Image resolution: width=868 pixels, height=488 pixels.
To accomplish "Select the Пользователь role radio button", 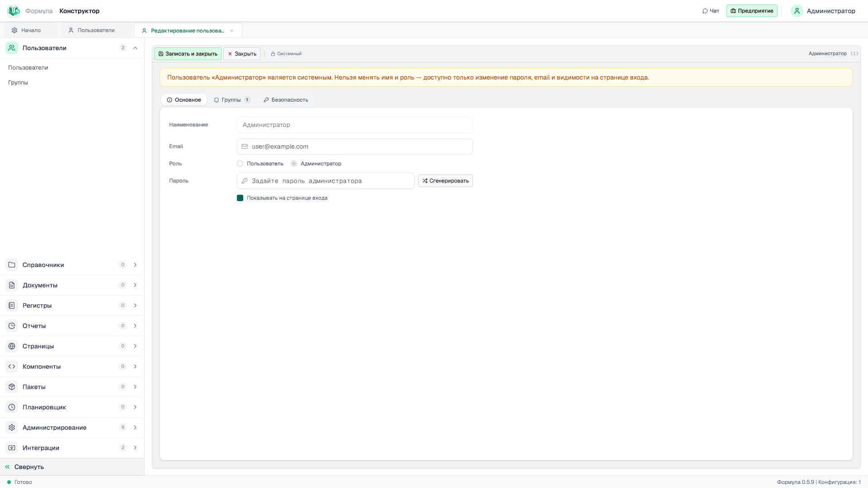I will pos(240,164).
